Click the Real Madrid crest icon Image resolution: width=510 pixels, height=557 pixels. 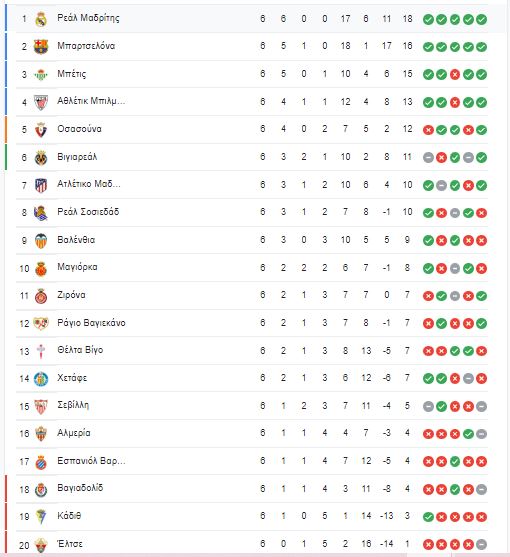pyautogui.click(x=41, y=19)
